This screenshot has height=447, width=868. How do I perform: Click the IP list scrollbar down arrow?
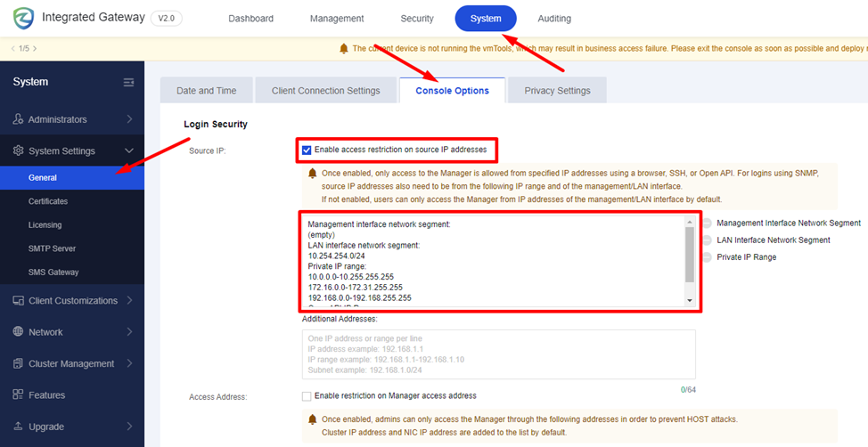(x=689, y=300)
